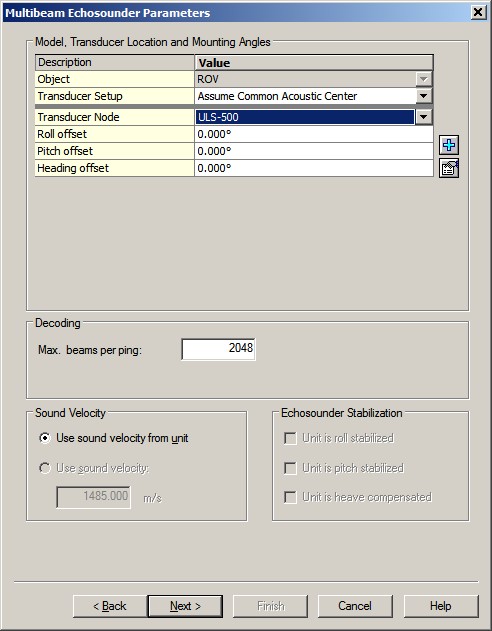Cancel the echosounder setup wizard
492x631 pixels.
355,606
